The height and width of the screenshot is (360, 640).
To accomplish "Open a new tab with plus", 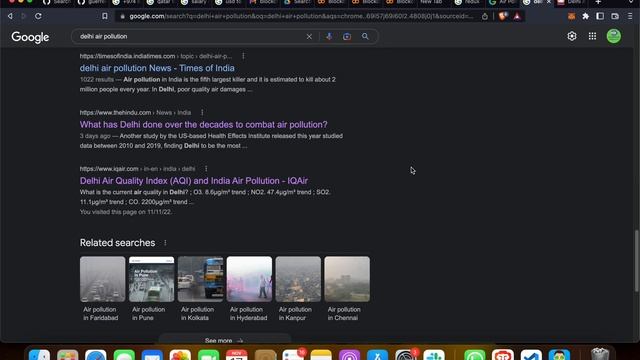I will pos(598,2).
